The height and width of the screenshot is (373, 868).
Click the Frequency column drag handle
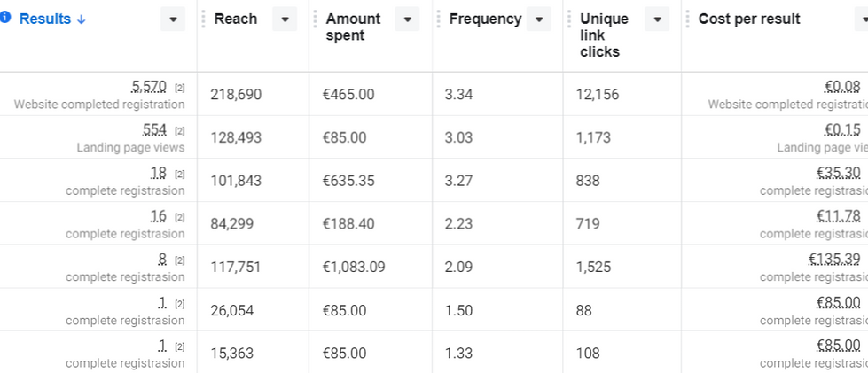click(x=438, y=19)
